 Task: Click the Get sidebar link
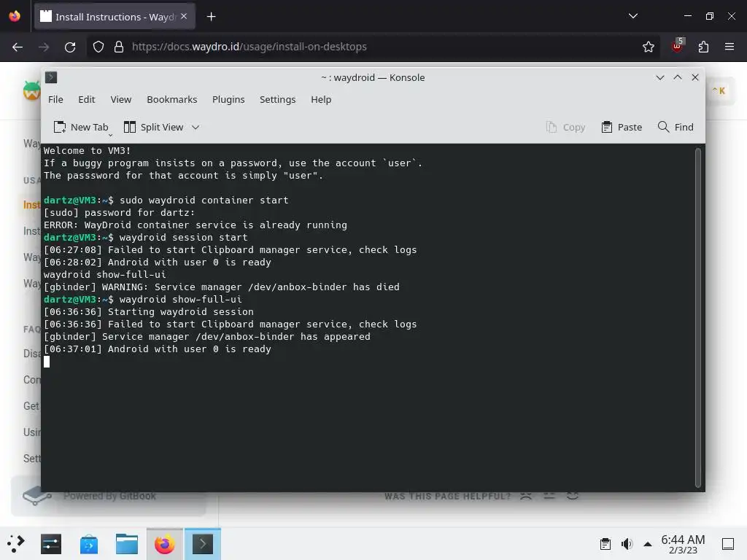(x=31, y=406)
